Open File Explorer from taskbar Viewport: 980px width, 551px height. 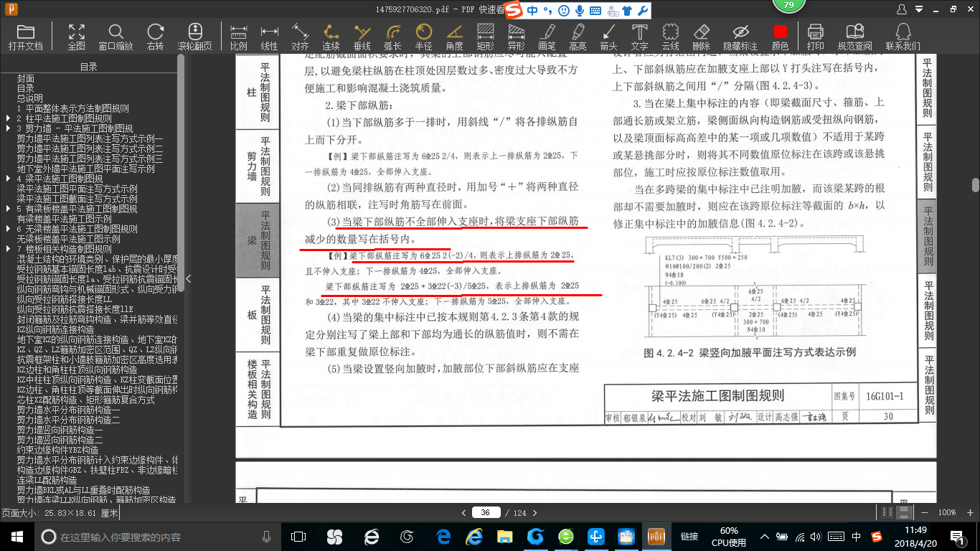(x=505, y=537)
